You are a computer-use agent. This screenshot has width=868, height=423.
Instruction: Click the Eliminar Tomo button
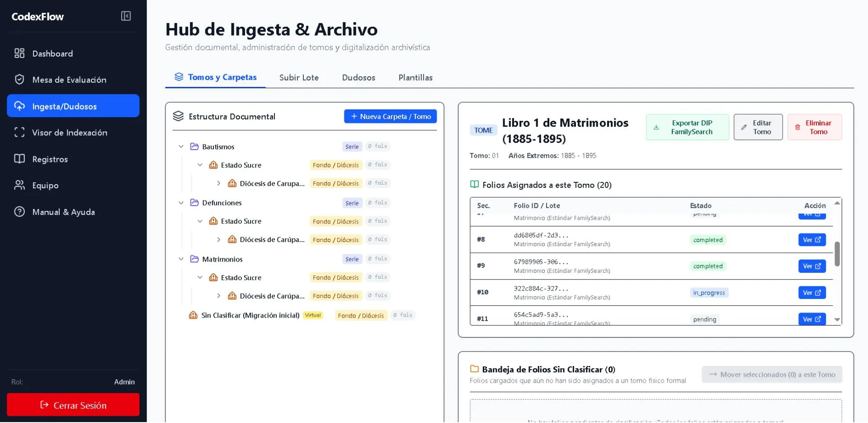click(x=814, y=127)
